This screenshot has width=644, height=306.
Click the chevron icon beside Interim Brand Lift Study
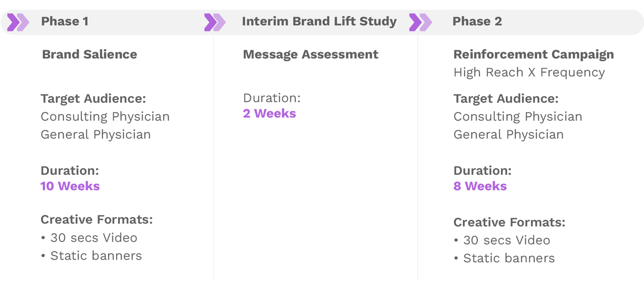click(x=215, y=22)
